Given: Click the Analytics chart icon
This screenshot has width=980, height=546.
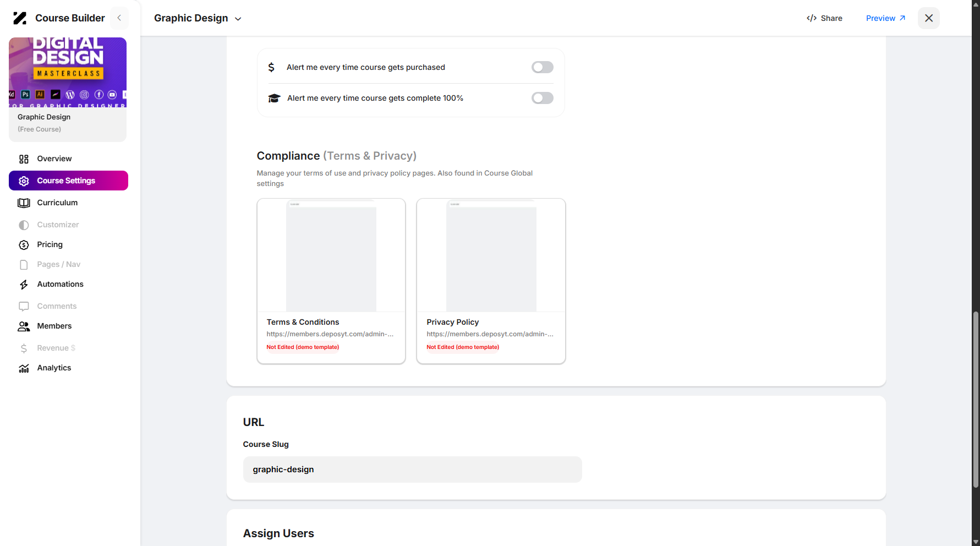Looking at the screenshot, I should pos(24,368).
